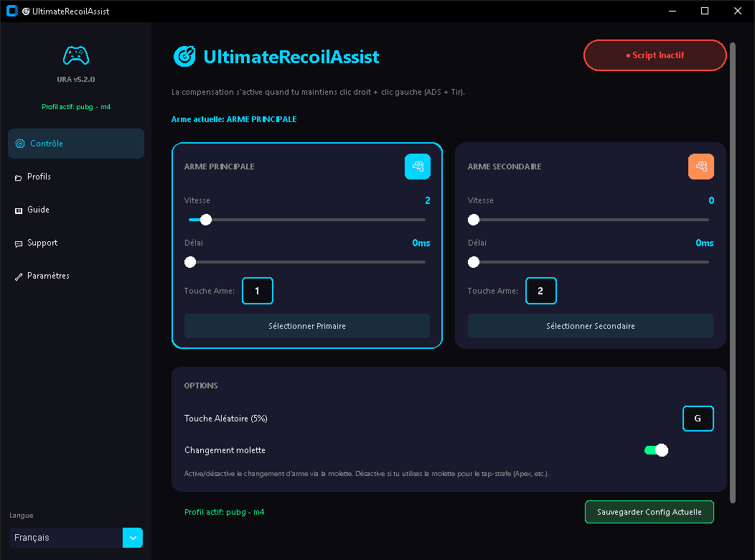The image size is (755, 560).
Task: Click Sélectionner Primaire button
Action: 306,326
